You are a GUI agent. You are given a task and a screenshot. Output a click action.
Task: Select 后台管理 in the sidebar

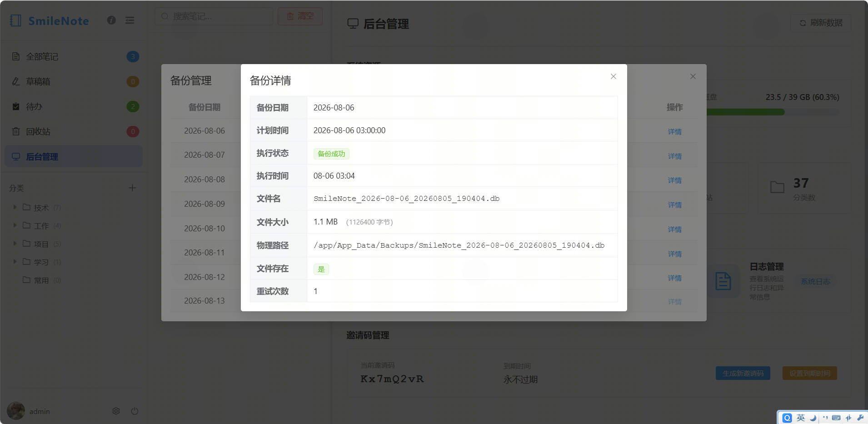tap(74, 156)
